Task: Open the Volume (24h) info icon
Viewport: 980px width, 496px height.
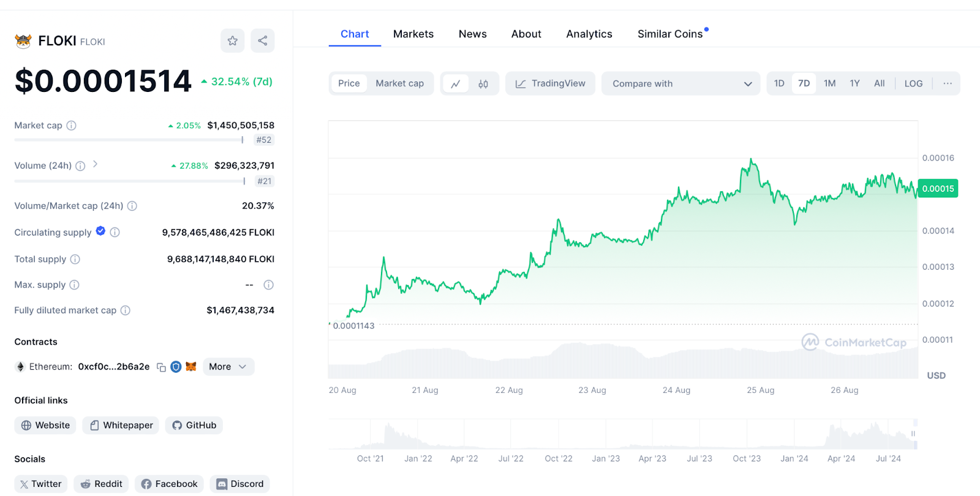Action: click(80, 166)
